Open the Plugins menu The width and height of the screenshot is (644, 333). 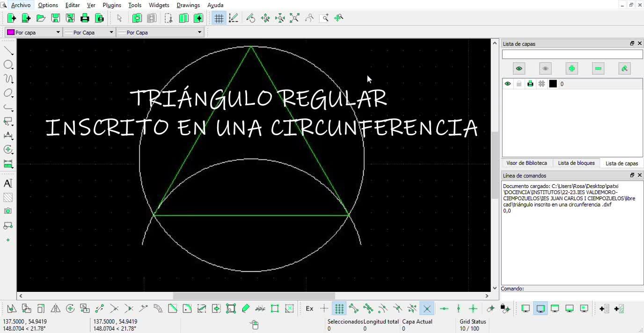112,5
